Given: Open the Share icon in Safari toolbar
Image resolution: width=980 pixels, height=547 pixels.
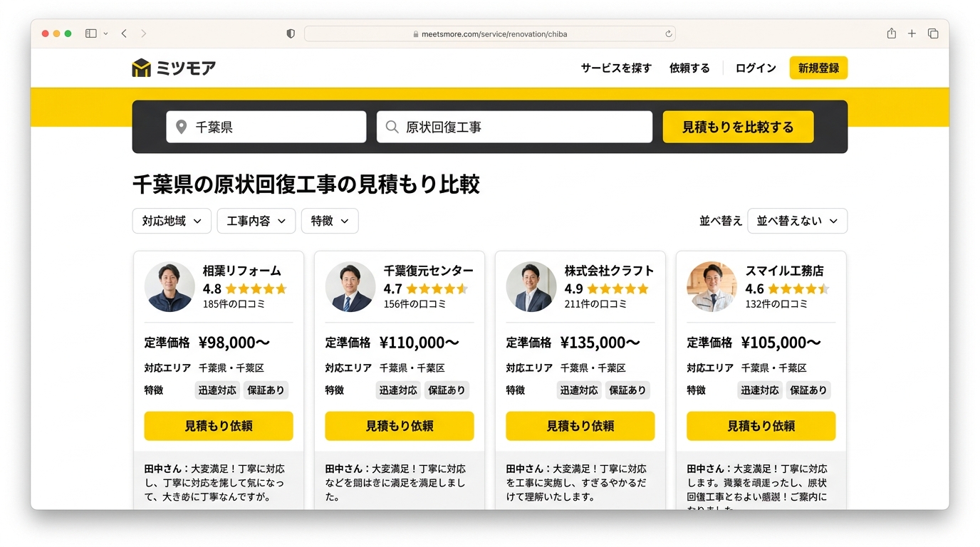Looking at the screenshot, I should pyautogui.click(x=891, y=33).
